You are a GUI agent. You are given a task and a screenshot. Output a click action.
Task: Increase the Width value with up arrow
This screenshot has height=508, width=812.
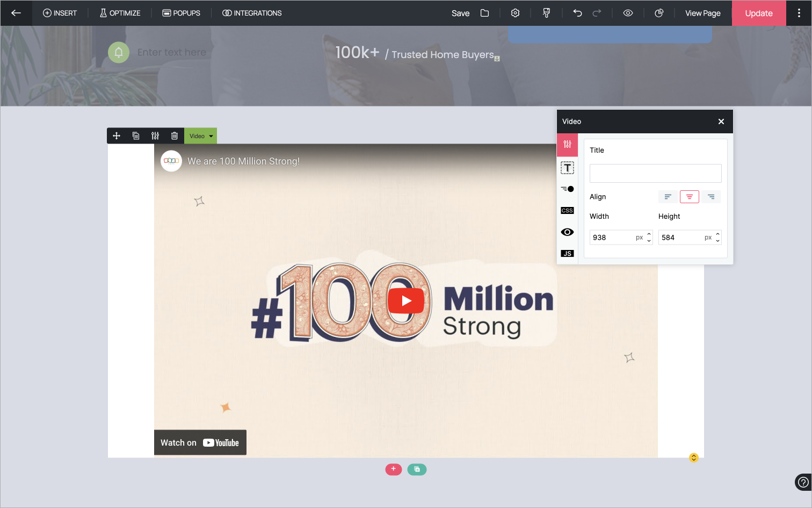coord(649,234)
